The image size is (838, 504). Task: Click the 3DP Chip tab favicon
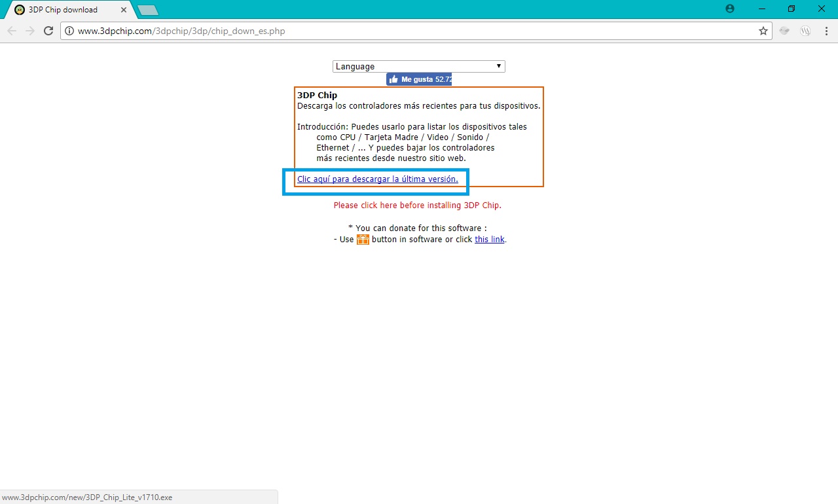(x=20, y=10)
